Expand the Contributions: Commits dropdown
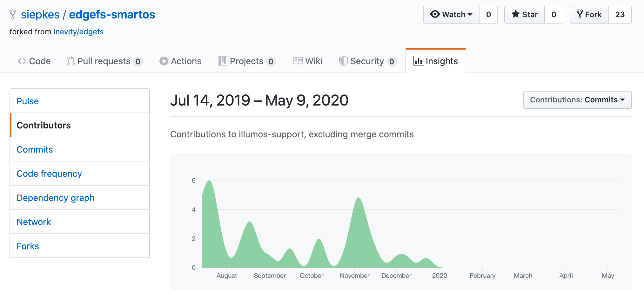 point(577,100)
